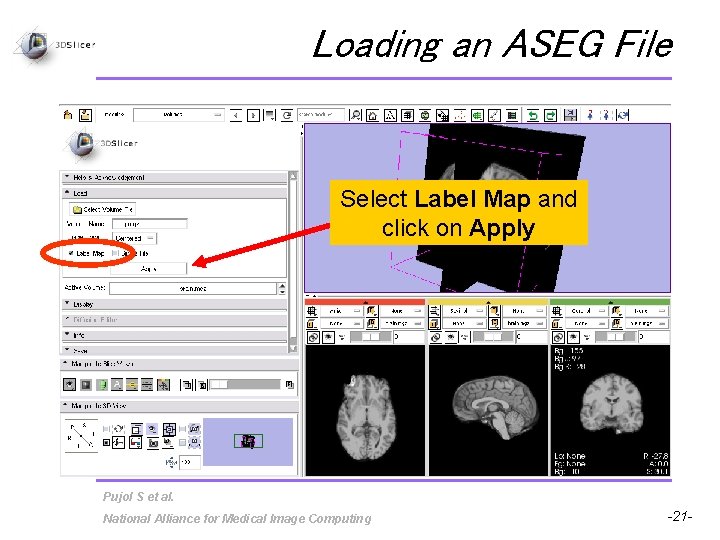Image resolution: width=720 pixels, height=540 pixels.
Task: Click the link icon in the yellow slice viewer
Action: (436, 338)
